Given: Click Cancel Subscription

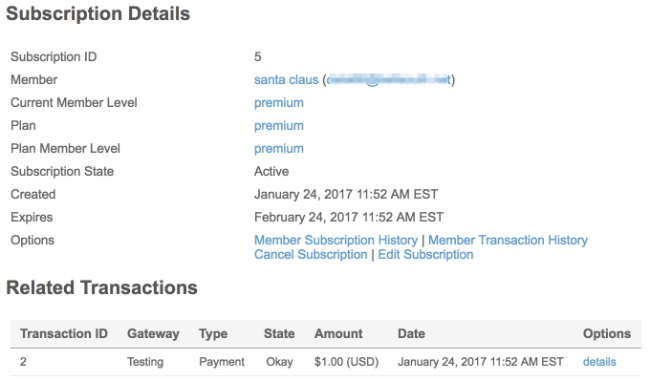Looking at the screenshot, I should click(310, 255).
